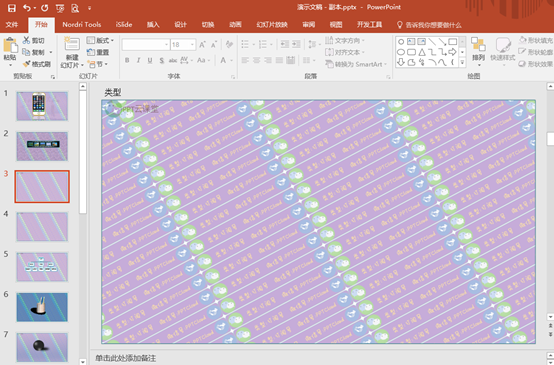
Task: Switch to the iSlide tab
Action: pyautogui.click(x=124, y=24)
